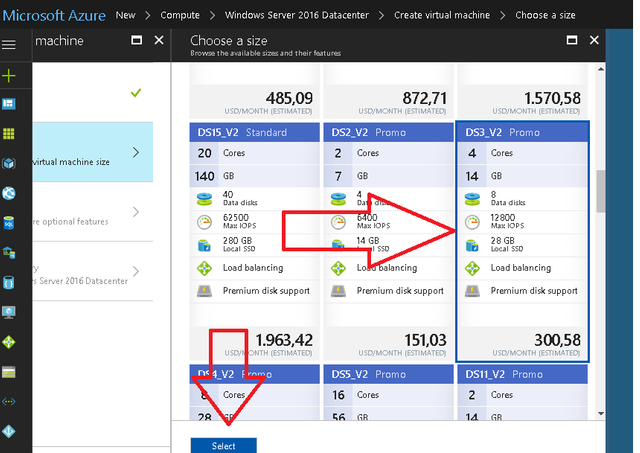Click the Select button
The width and height of the screenshot is (640, 453).
pos(224,446)
